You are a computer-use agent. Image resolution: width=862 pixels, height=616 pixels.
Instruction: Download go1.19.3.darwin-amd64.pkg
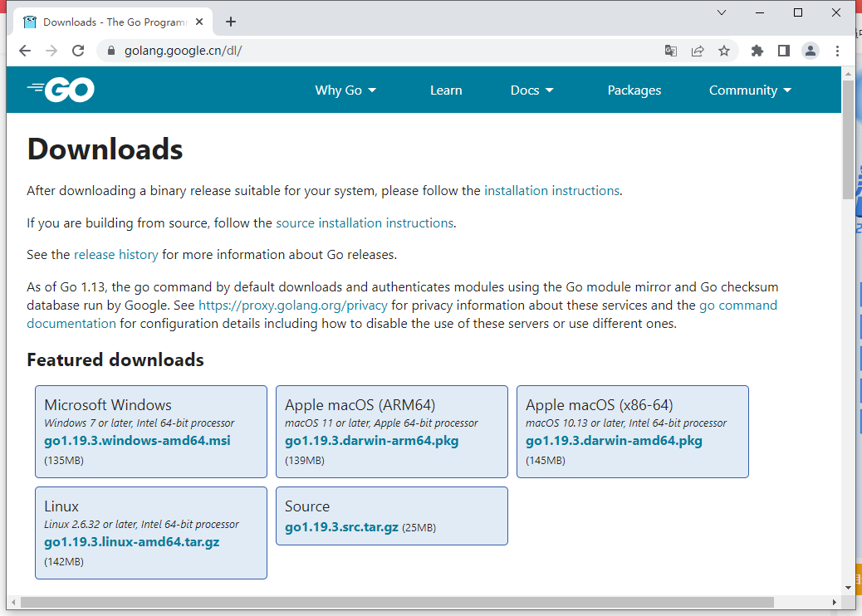[614, 441]
